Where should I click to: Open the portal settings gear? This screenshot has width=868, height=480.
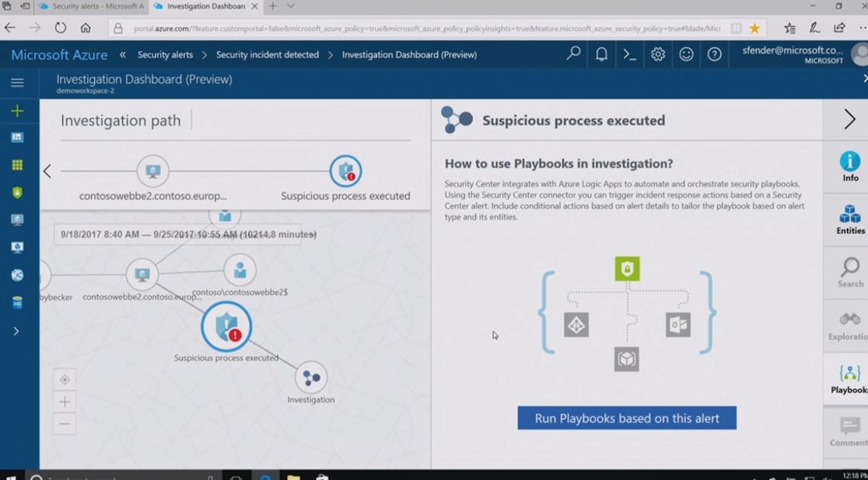(658, 54)
